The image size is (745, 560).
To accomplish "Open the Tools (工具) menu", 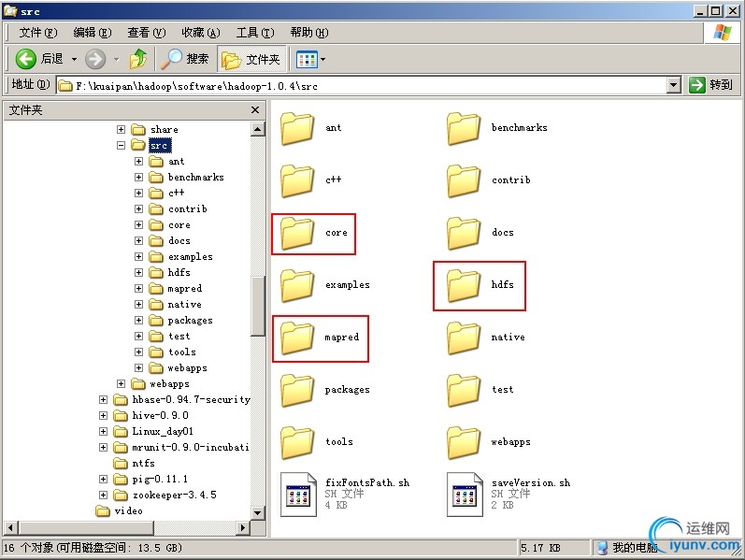I will [255, 33].
